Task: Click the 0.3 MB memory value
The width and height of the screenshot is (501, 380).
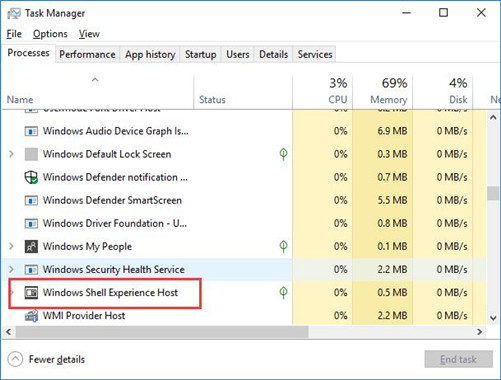Action: point(392,154)
